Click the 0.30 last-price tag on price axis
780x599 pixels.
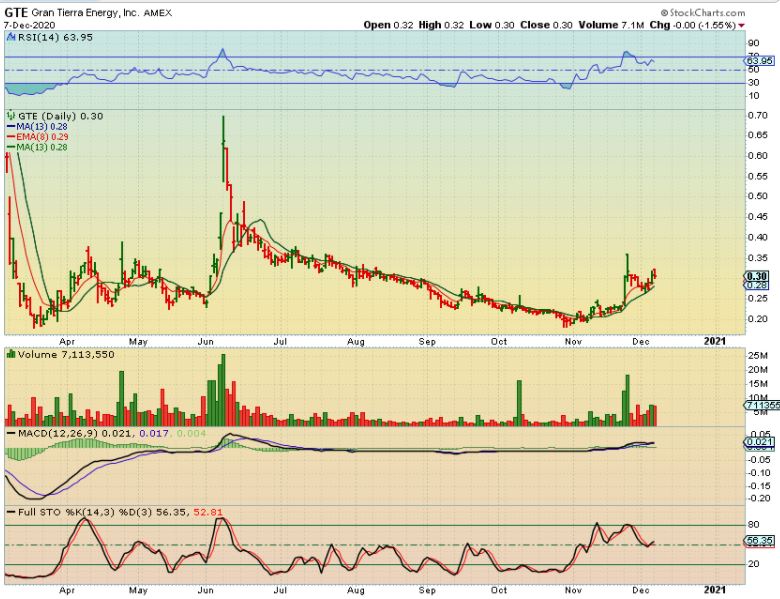[757, 276]
